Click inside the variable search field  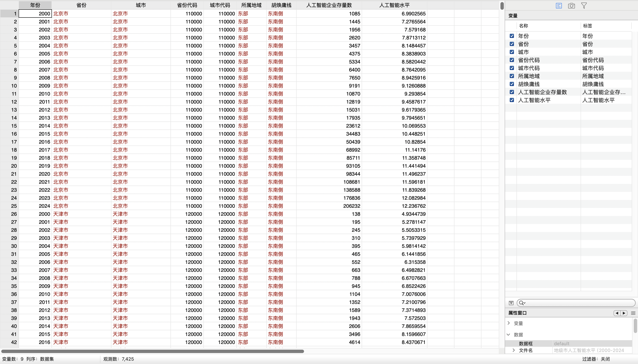pyautogui.click(x=580, y=303)
